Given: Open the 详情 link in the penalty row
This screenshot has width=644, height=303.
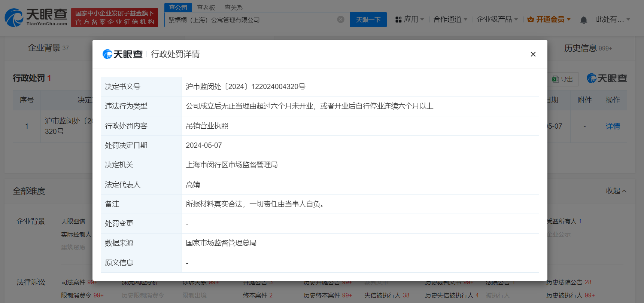Looking at the screenshot, I should (613, 126).
